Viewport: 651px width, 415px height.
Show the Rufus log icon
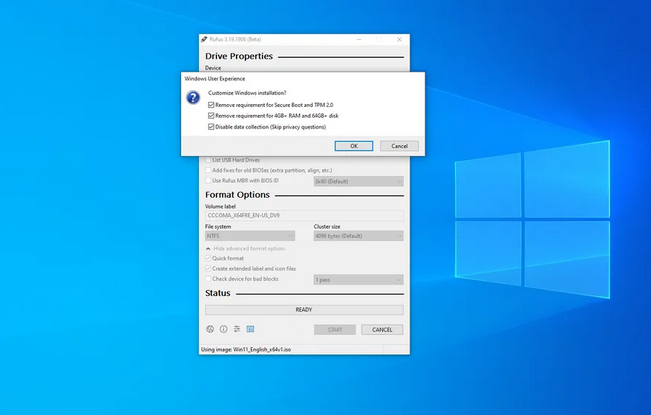coord(250,329)
